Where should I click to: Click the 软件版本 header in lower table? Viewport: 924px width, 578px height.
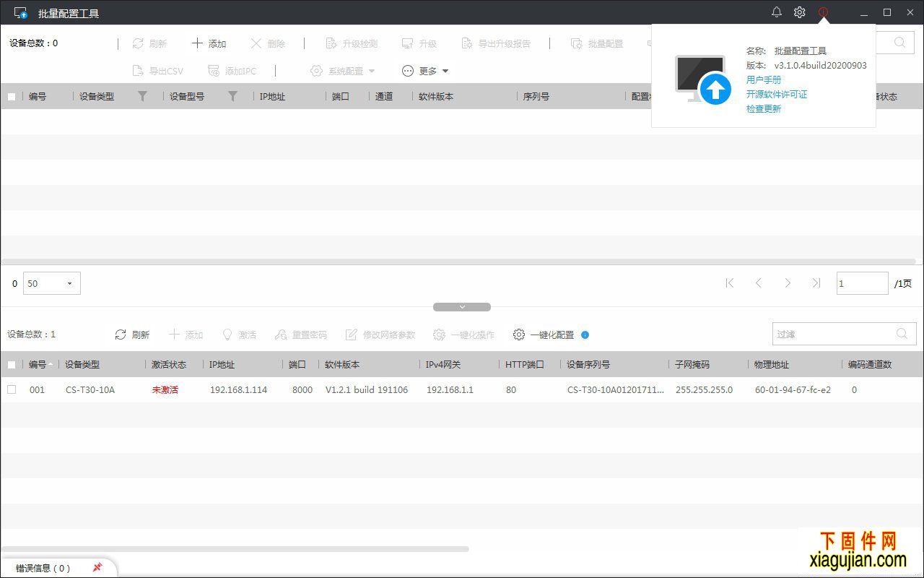click(342, 365)
